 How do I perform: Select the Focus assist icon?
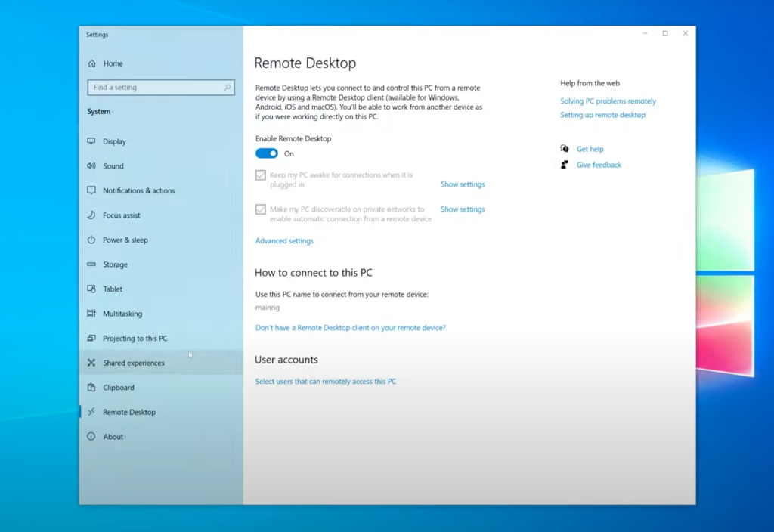[91, 215]
